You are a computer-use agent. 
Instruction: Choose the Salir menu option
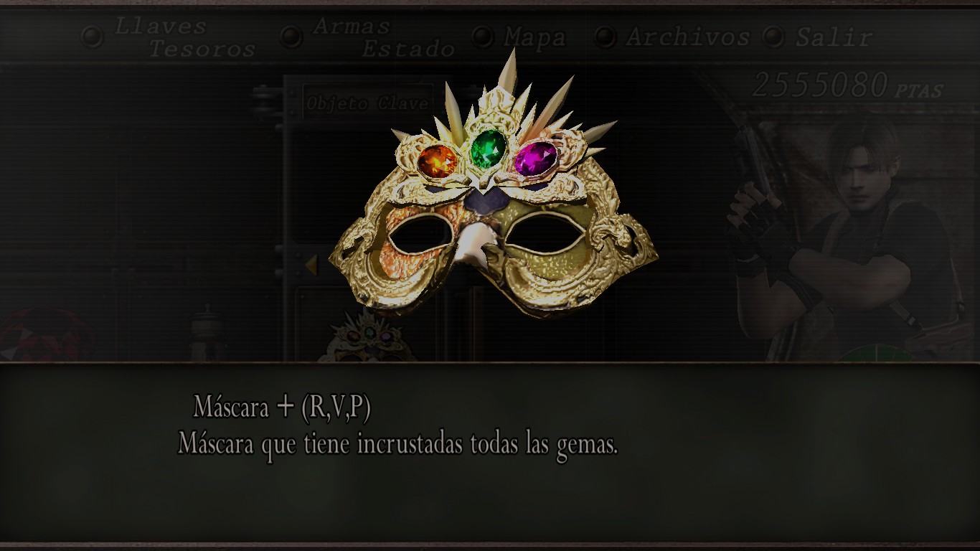pyautogui.click(x=834, y=37)
